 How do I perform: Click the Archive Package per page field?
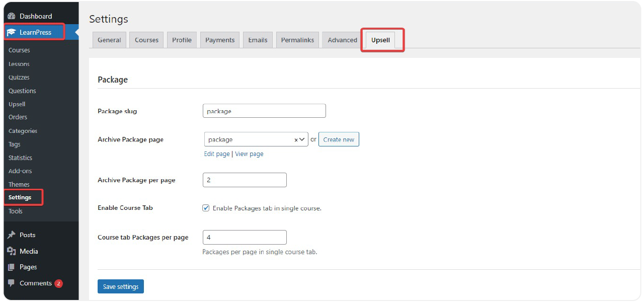pos(245,180)
